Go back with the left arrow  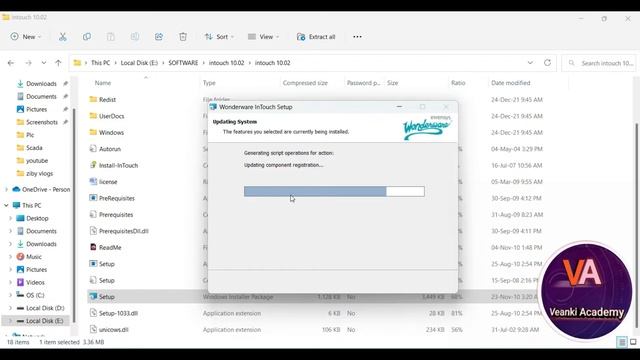point(11,63)
